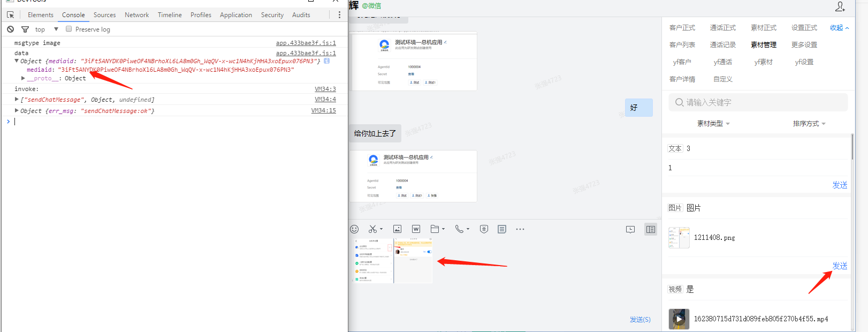Toggle the sidebar panel icon

pos(650,229)
